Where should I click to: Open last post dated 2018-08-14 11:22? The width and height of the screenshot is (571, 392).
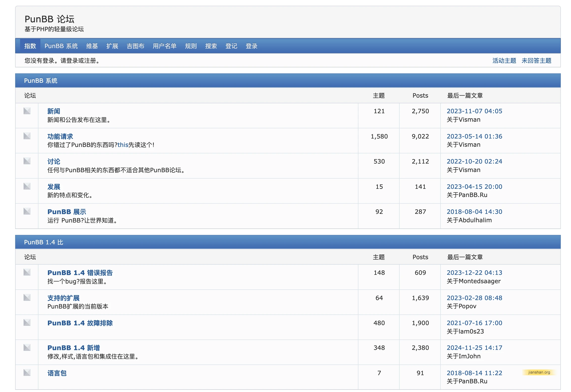(x=474, y=373)
